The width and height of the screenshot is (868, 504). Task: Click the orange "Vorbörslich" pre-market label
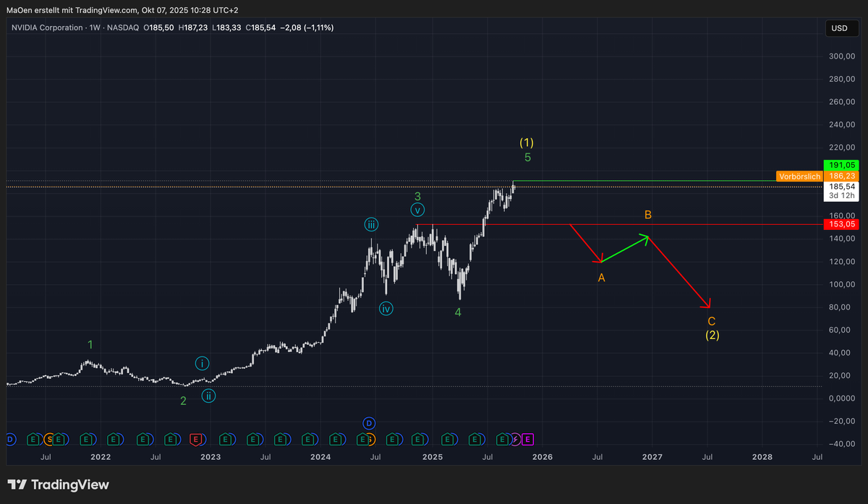tap(799, 176)
